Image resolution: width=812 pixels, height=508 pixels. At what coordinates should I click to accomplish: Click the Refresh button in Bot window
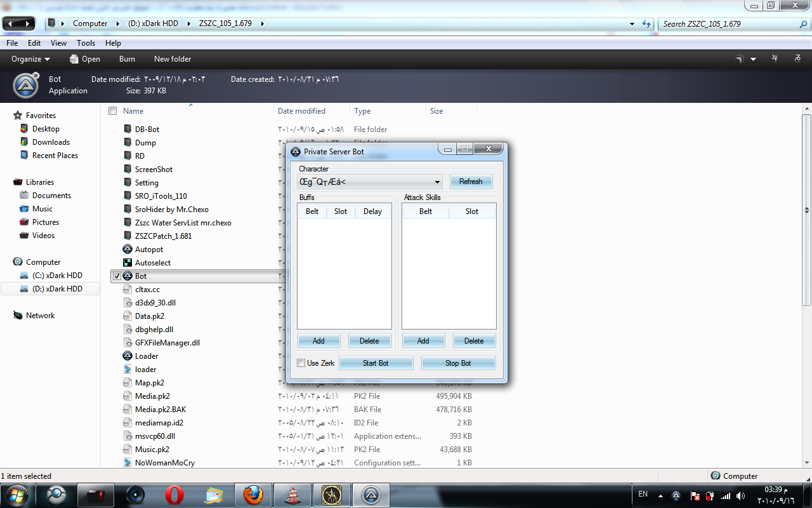pos(471,182)
